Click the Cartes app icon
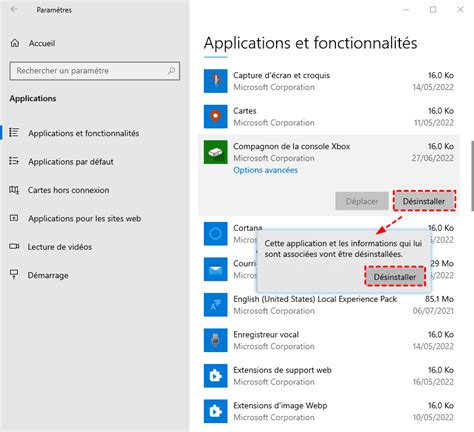This screenshot has width=474, height=432. click(216, 116)
